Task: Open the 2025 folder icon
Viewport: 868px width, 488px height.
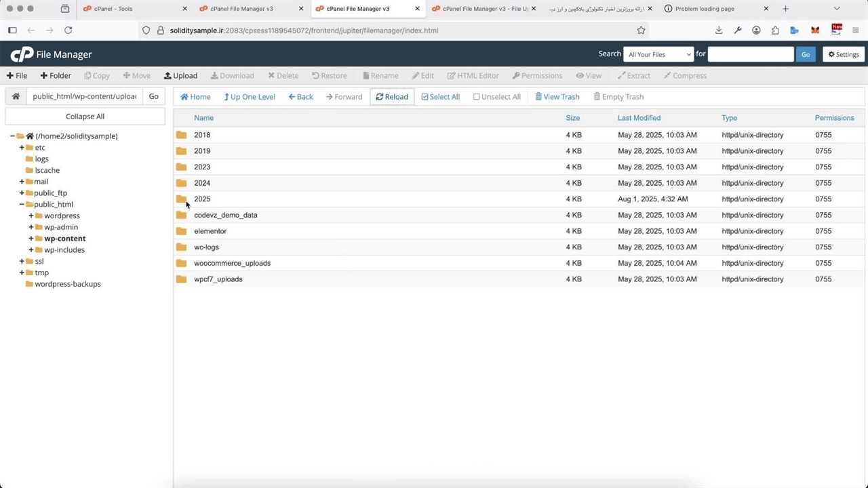Action: pyautogui.click(x=181, y=199)
